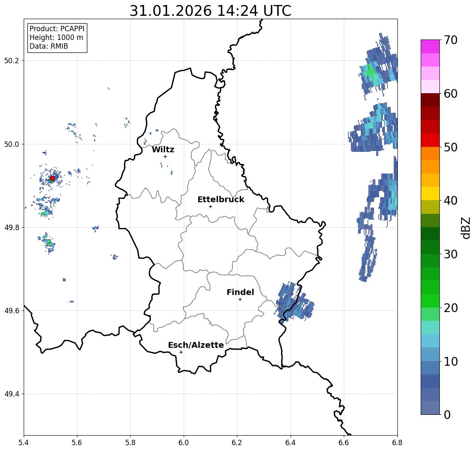Click the 70 tick on the colorbar
476x451 pixels.
(451, 40)
